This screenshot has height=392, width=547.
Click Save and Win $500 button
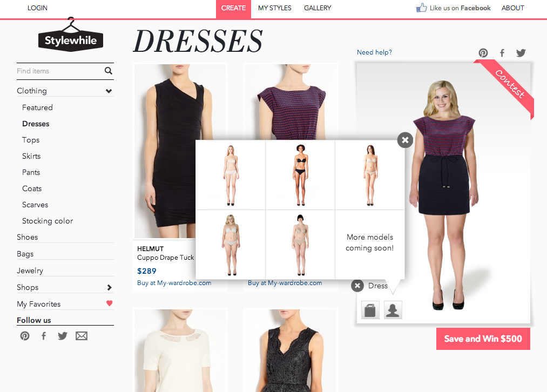click(x=483, y=339)
